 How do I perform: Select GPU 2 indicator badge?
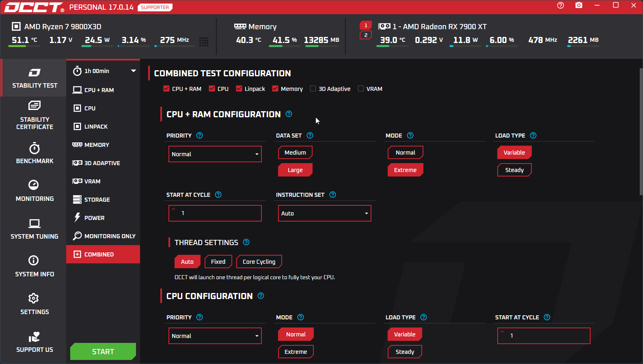[366, 35]
